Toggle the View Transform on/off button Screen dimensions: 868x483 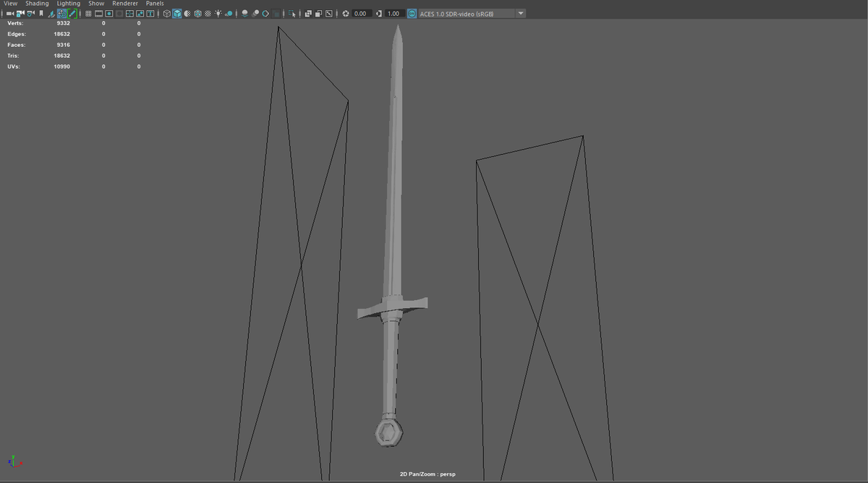tap(412, 14)
